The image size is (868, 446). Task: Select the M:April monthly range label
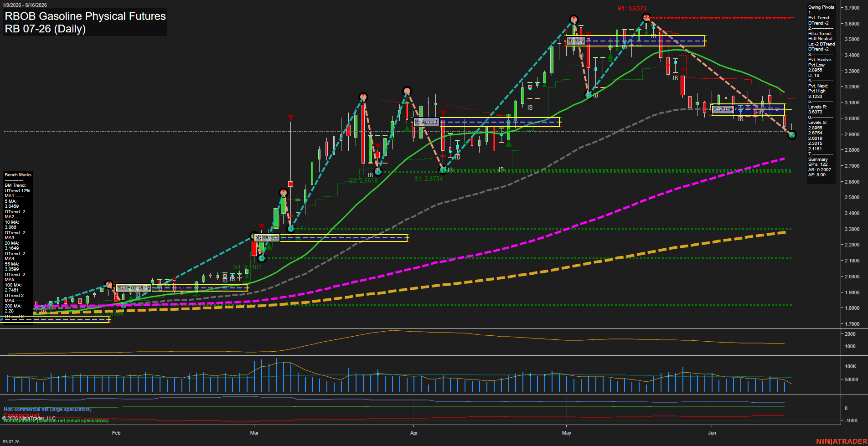[x=426, y=122]
